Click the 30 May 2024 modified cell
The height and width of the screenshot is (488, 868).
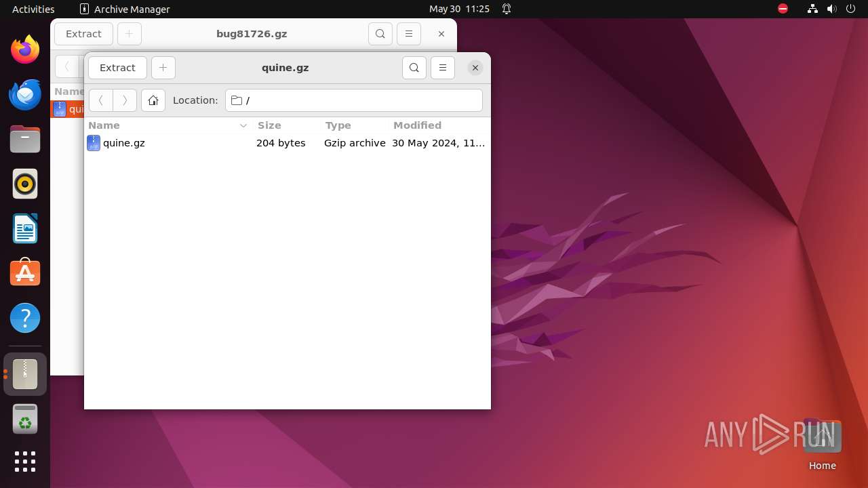tap(438, 143)
